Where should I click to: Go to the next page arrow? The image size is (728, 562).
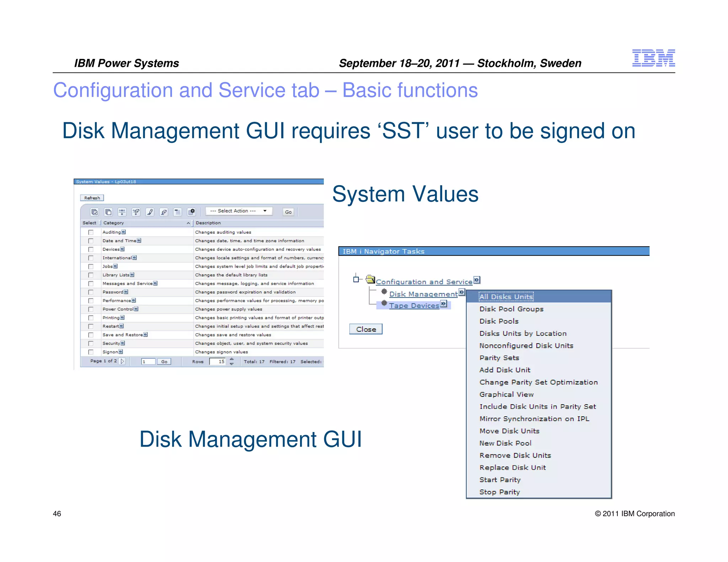pos(122,361)
